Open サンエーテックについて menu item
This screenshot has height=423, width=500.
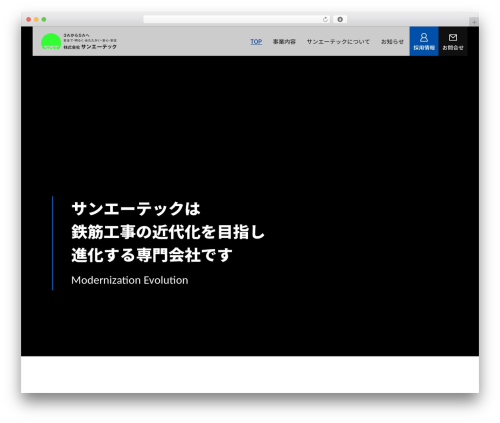click(338, 42)
